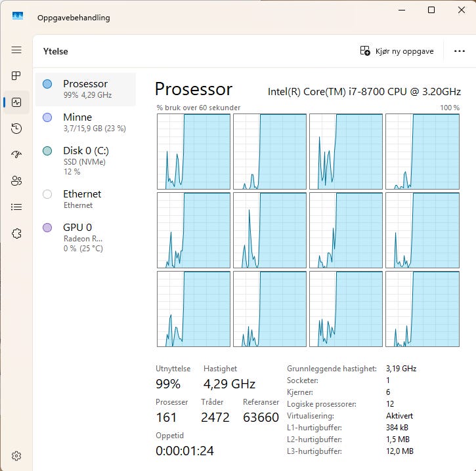Click the Ytelse page heading
The width and height of the screenshot is (476, 471).
[56, 51]
